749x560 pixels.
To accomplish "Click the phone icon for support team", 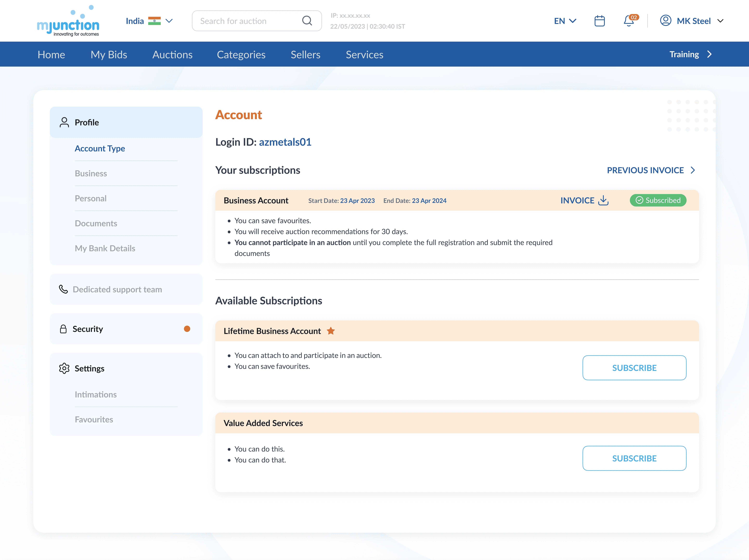I will 63,289.
